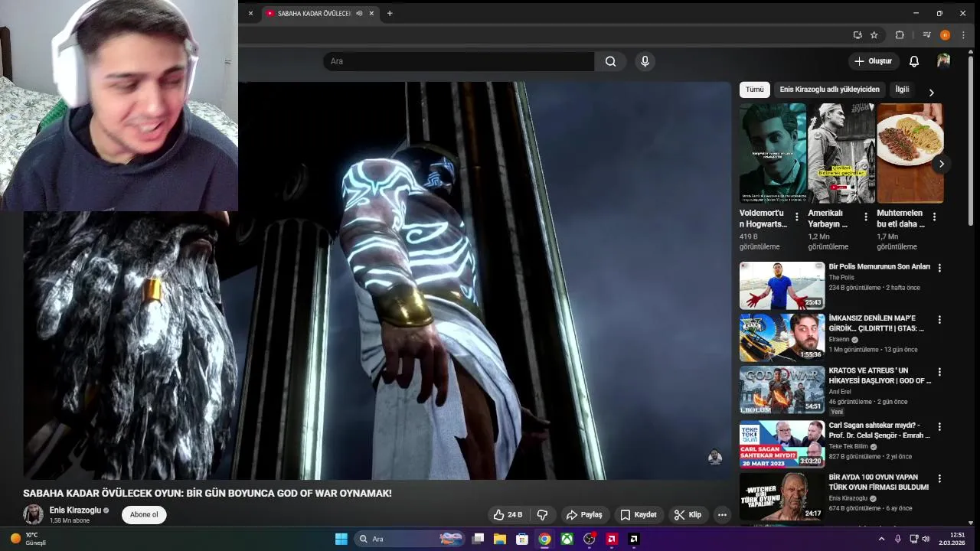Open Muhtemelen bu eti daha short thumbnail
The width and height of the screenshot is (980, 551).
(910, 153)
